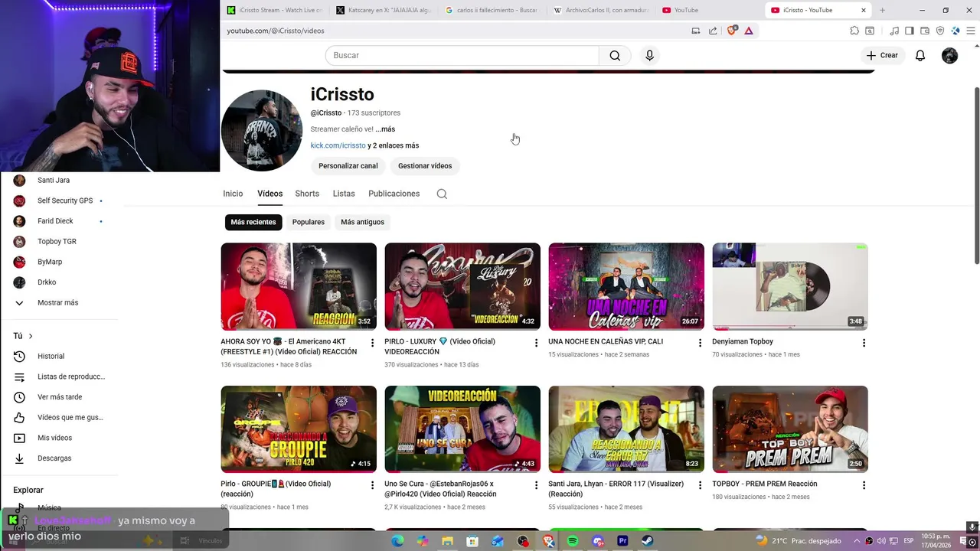980x551 pixels.
Task: Open the Publicaciones channel tab
Action: (x=394, y=194)
